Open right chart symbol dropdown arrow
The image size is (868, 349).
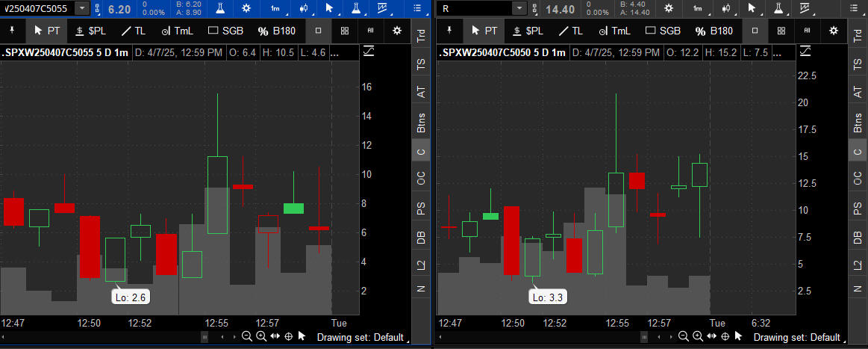click(519, 8)
